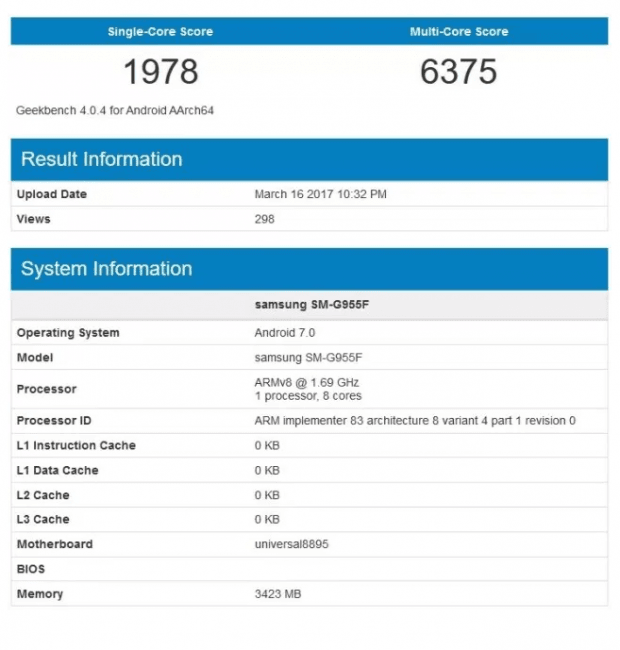Click the L3 Cache label

43,519
